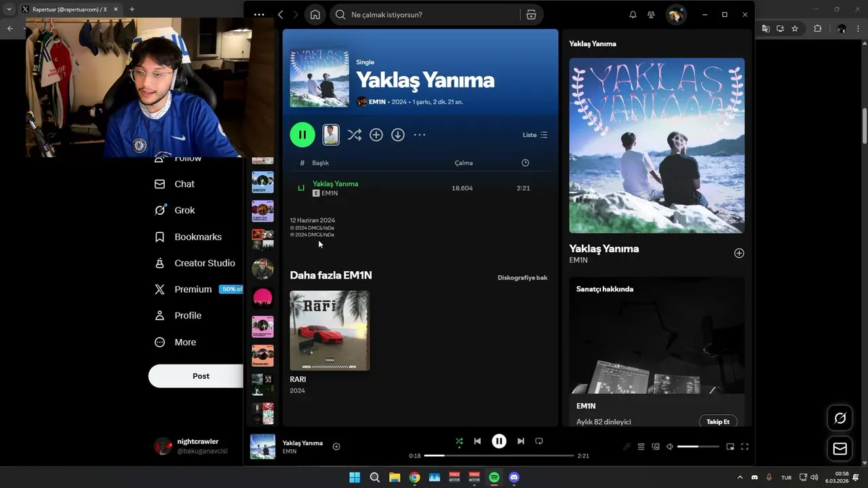Viewport: 868px width, 488px height.
Task: Pause the album with green play button
Action: point(302,134)
